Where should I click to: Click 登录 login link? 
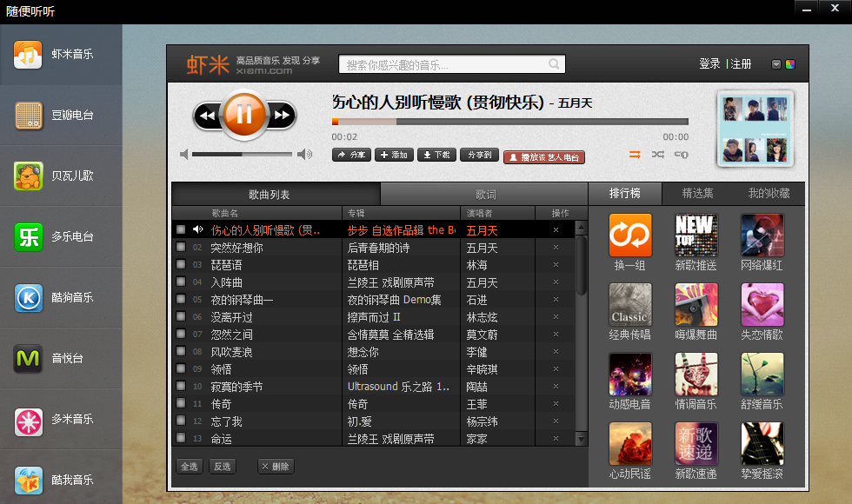(x=709, y=64)
